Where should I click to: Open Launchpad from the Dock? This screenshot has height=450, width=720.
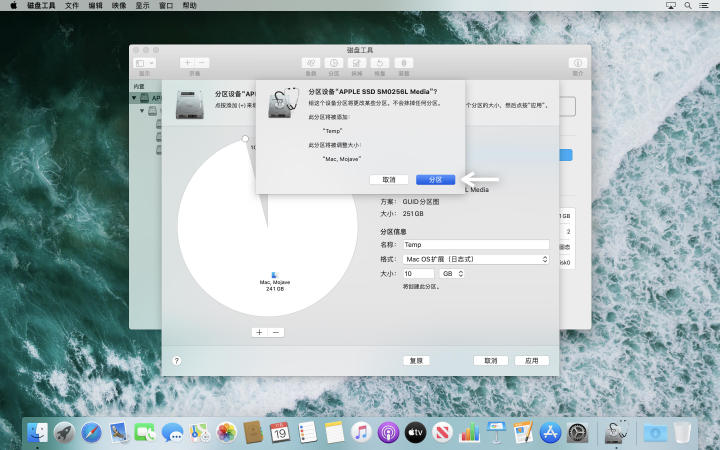(x=64, y=433)
